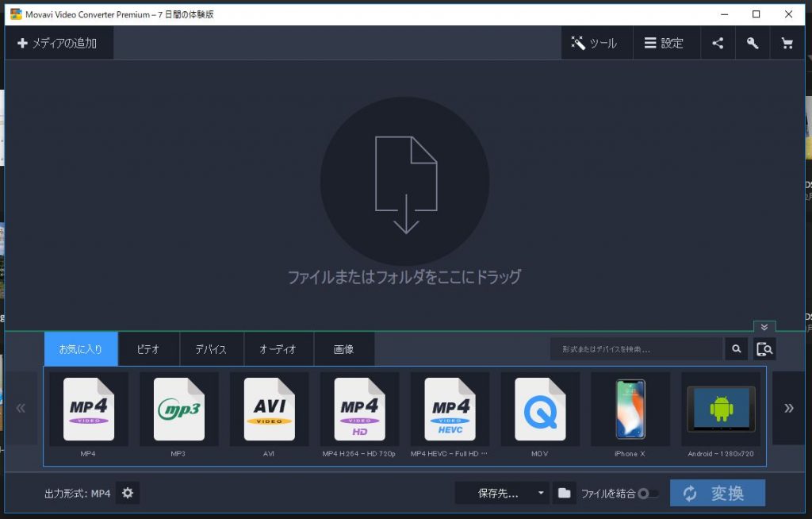Open the 設定 settings menu
This screenshot has height=519, width=812.
tap(665, 43)
